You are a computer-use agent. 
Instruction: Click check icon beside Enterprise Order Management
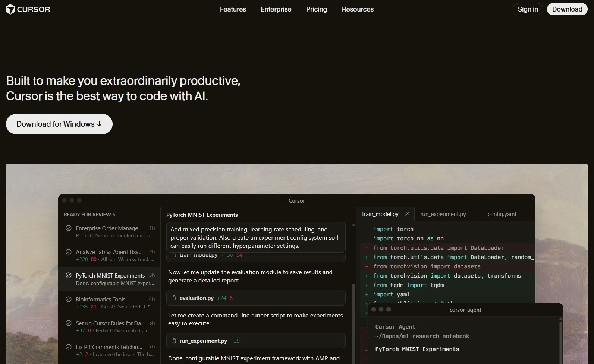tap(69, 228)
